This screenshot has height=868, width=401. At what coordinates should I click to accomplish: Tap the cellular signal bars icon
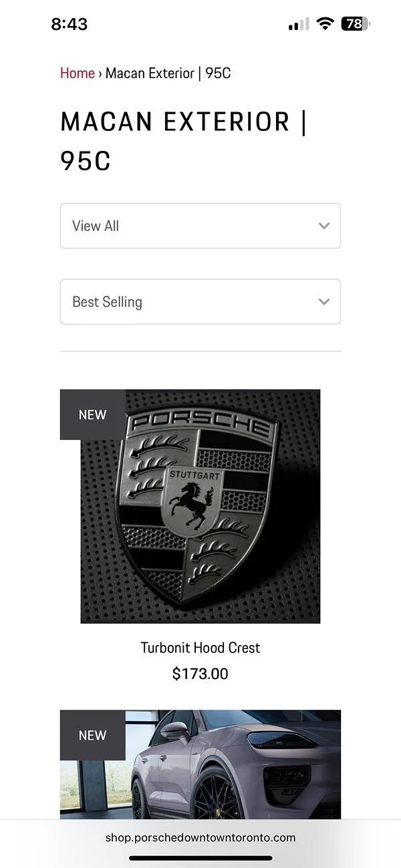tap(299, 25)
